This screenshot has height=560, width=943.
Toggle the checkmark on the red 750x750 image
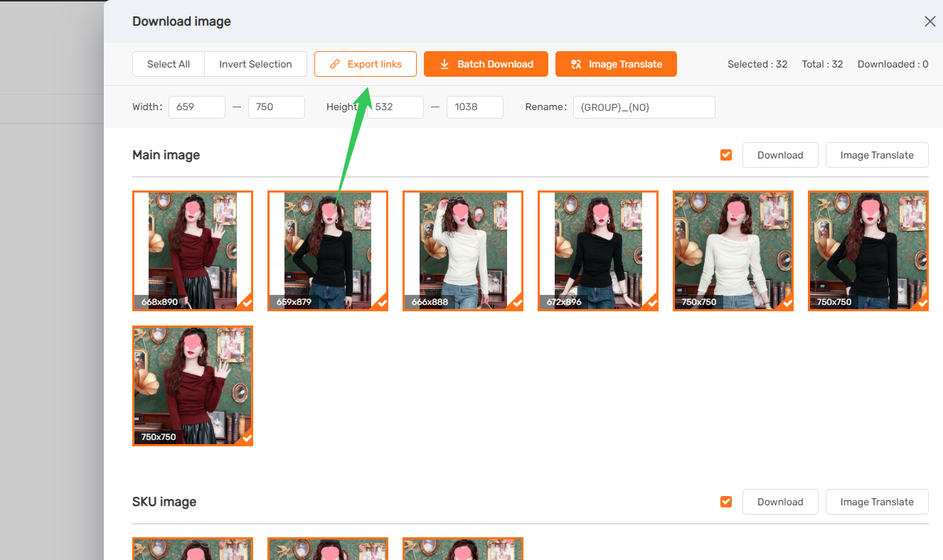(x=247, y=438)
